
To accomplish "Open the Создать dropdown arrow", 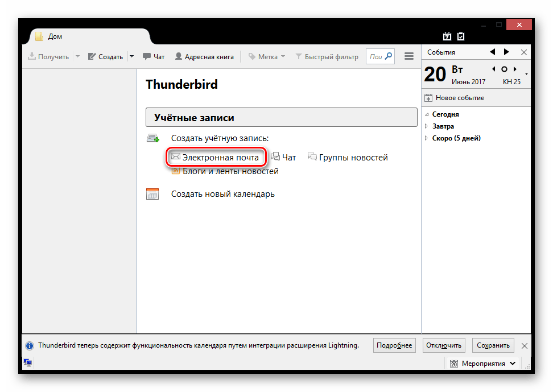I will (x=131, y=57).
